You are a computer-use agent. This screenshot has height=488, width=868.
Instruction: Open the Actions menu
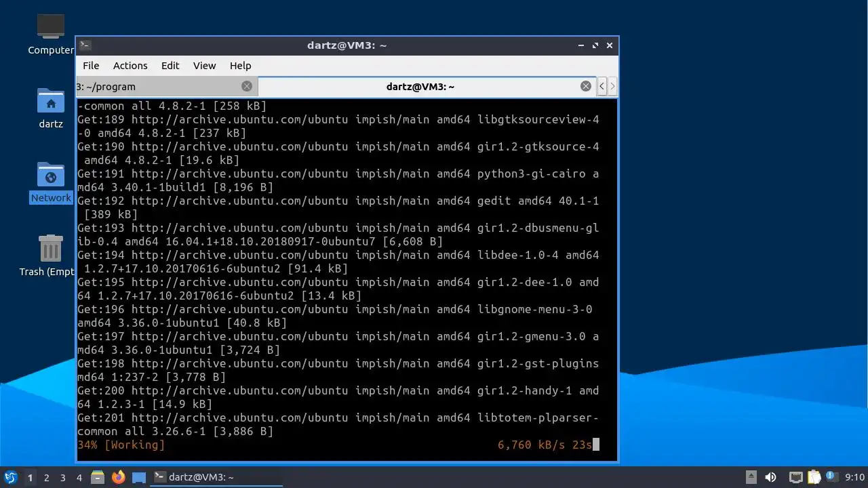130,66
